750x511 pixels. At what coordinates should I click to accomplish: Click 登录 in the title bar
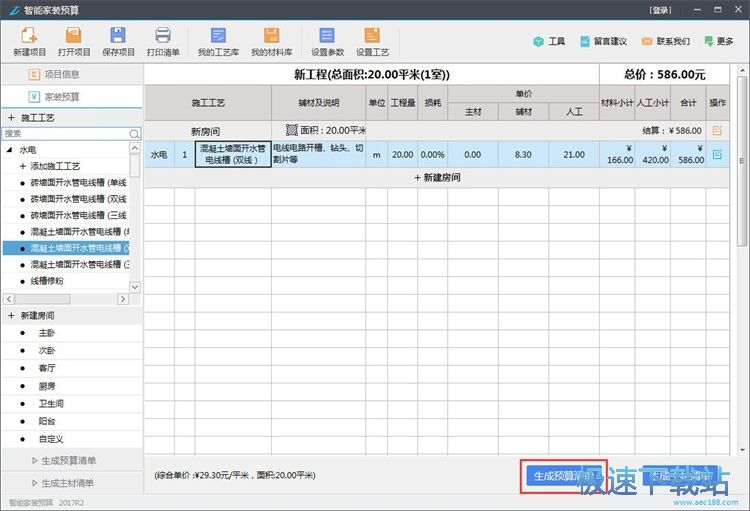coord(660,10)
